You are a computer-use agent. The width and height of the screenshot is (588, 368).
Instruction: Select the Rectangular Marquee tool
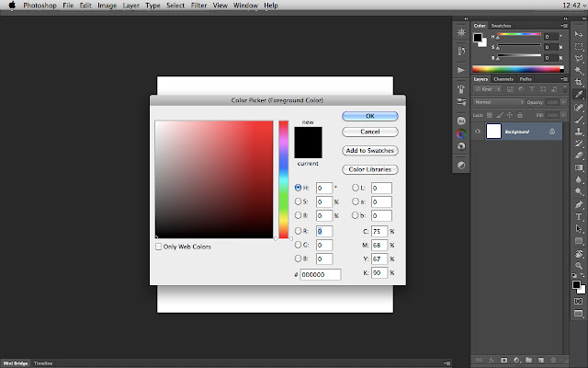[579, 47]
